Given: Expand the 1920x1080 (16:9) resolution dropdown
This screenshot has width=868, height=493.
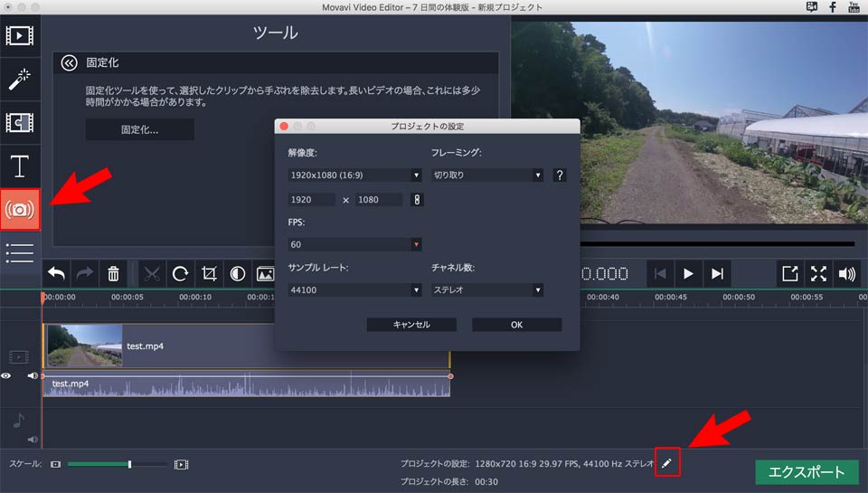Looking at the screenshot, I should click(x=354, y=175).
